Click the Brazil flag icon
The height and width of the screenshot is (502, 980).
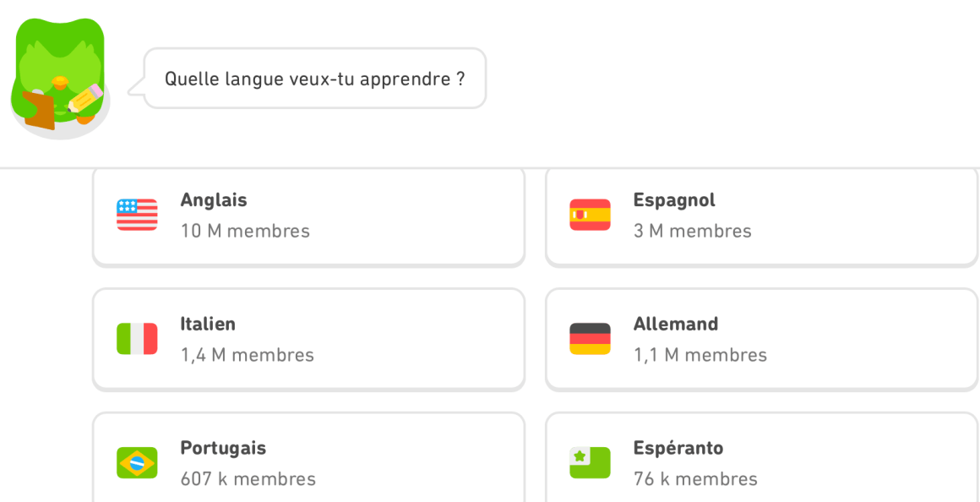[x=137, y=462]
